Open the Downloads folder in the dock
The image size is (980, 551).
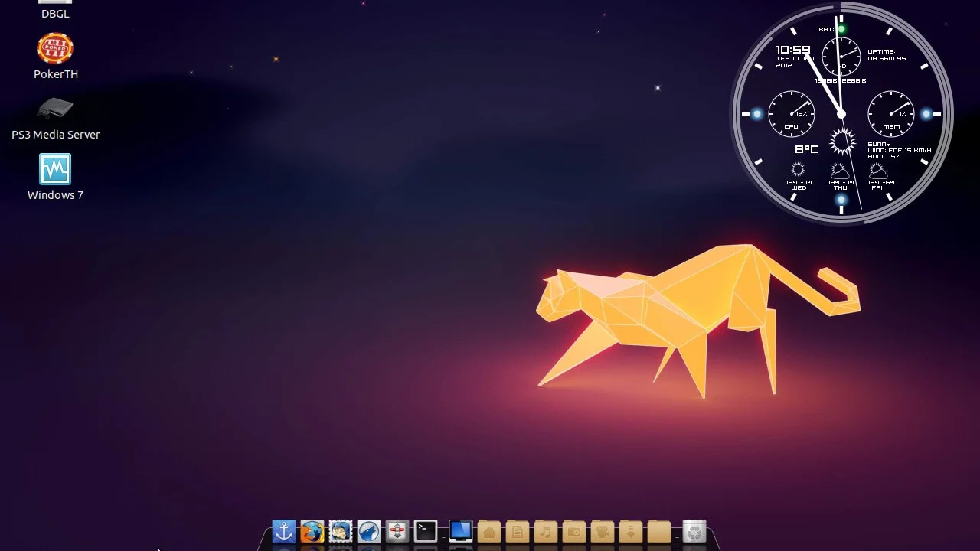coord(630,532)
